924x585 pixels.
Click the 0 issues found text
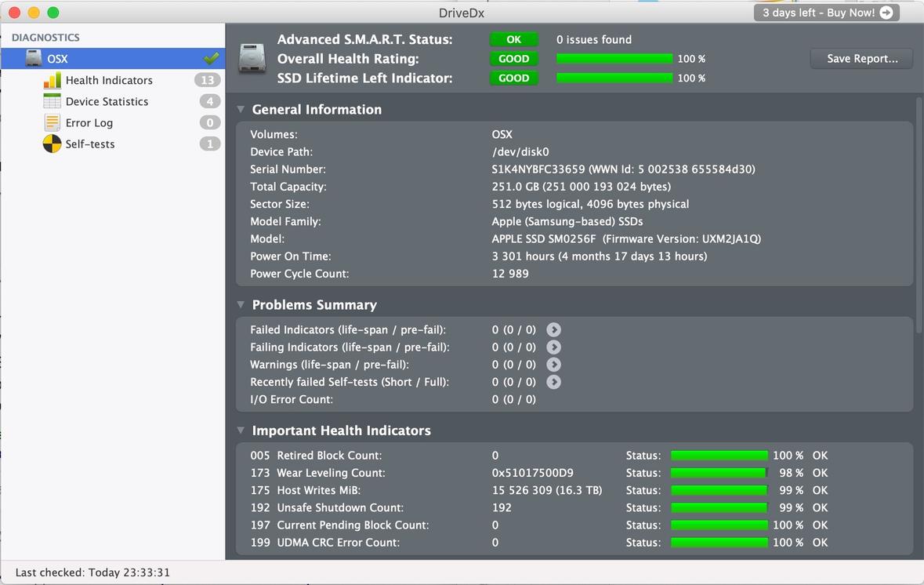coord(594,39)
